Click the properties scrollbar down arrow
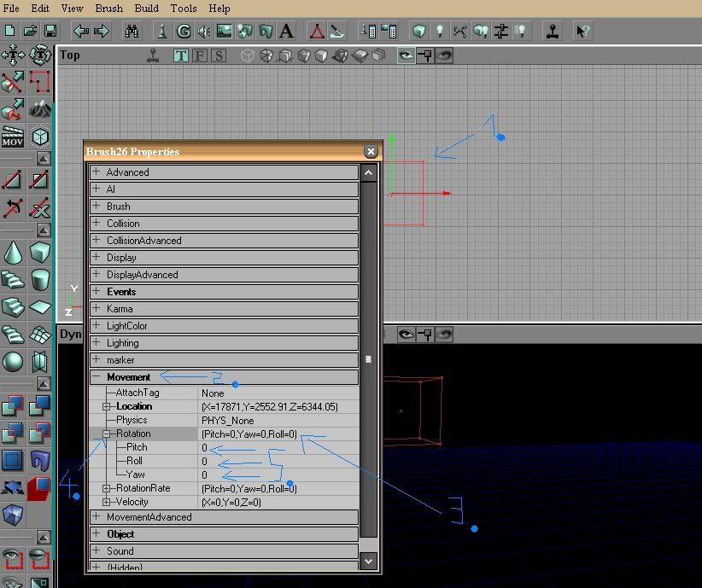The width and height of the screenshot is (702, 588). pos(368,562)
